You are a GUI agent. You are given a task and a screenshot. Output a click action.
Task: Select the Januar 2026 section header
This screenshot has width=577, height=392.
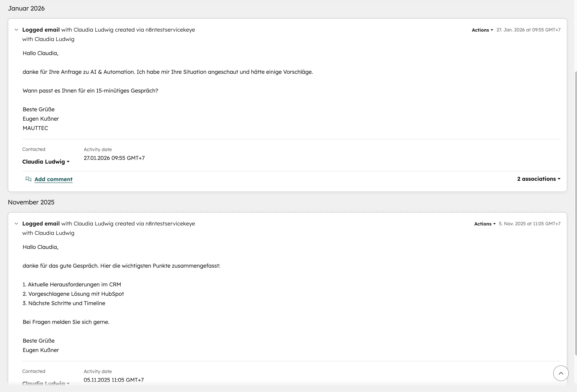click(26, 8)
